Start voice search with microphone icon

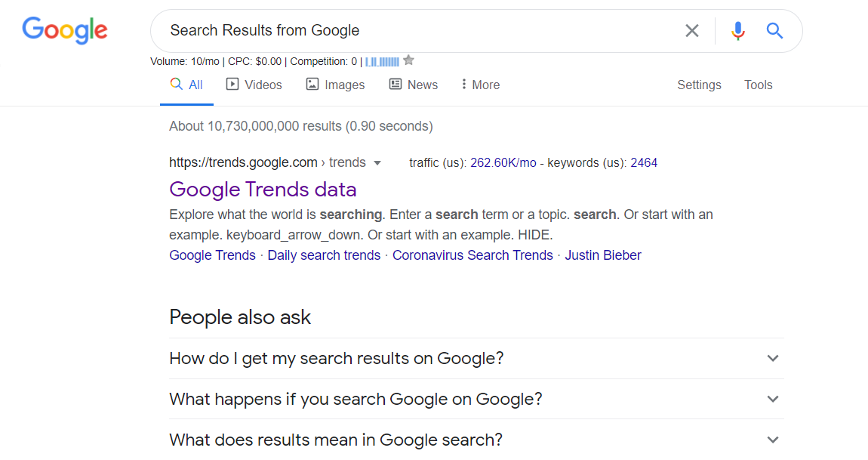tap(738, 31)
